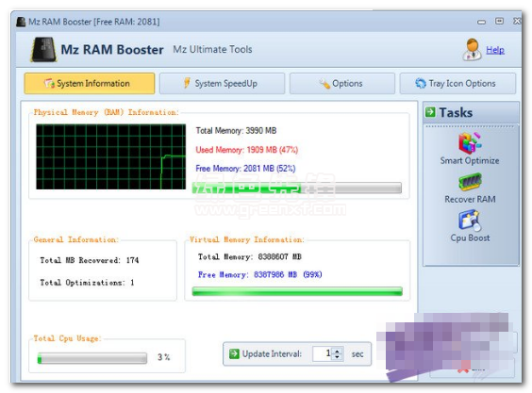The height and width of the screenshot is (393, 532).
Task: Open the System SpeedUp tab
Action: click(x=222, y=84)
